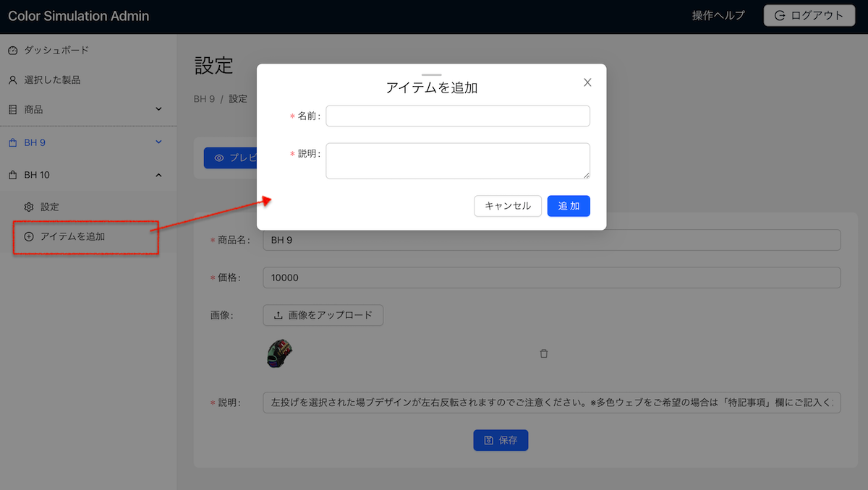
Task: Click the gear icon beside 設定
Action: (29, 207)
